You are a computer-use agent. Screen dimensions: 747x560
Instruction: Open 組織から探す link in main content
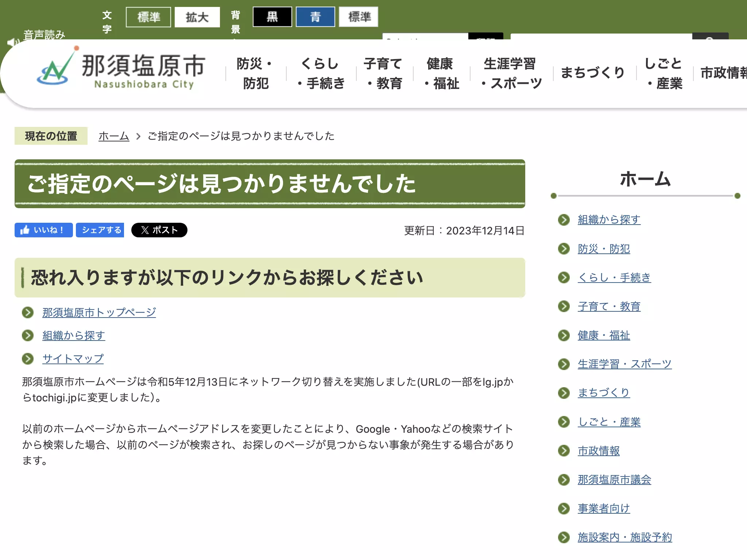pyautogui.click(x=74, y=335)
